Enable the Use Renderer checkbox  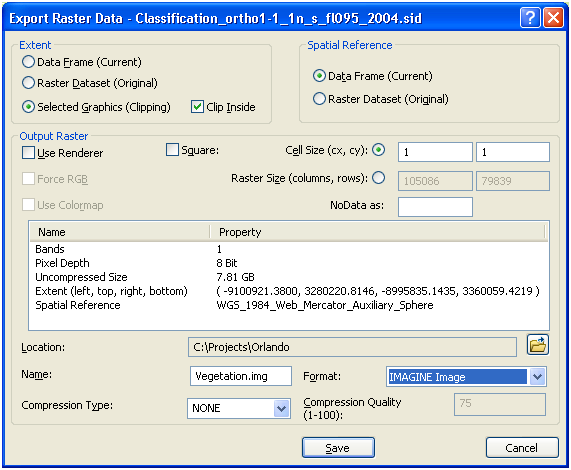pyautogui.click(x=28, y=153)
